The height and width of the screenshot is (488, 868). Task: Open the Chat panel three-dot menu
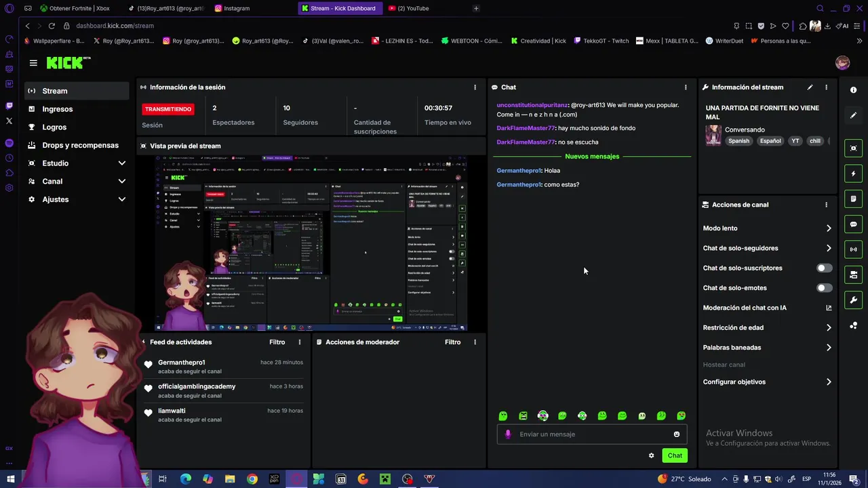(686, 87)
